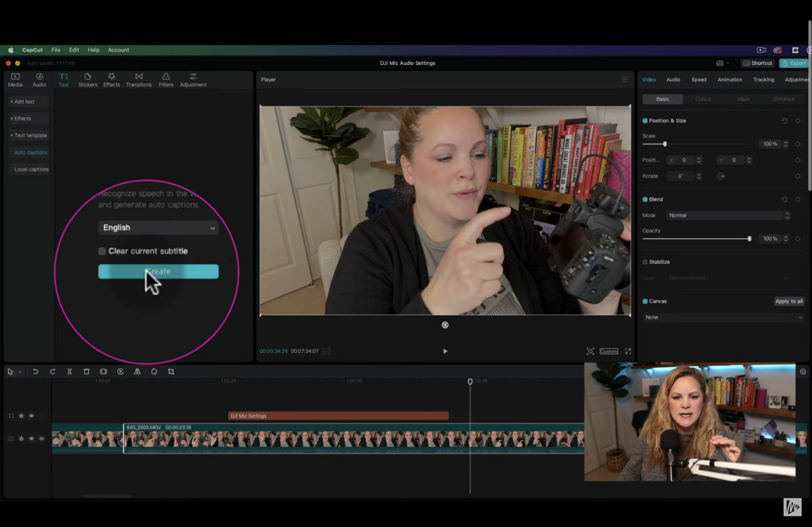The width and height of the screenshot is (812, 527).
Task: Uncheck the Position & Size checkbox
Action: coord(645,120)
